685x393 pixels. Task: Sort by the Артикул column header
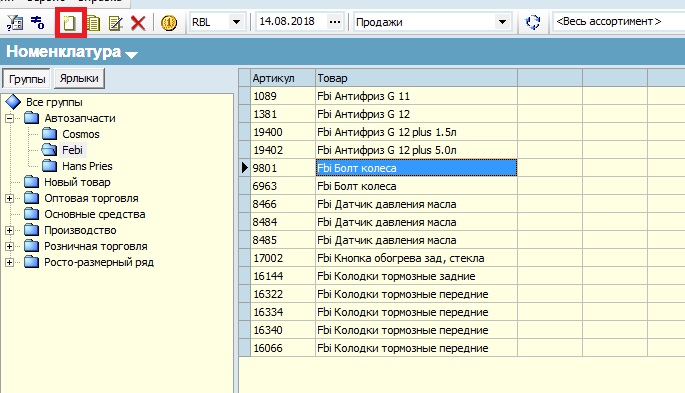(x=283, y=78)
